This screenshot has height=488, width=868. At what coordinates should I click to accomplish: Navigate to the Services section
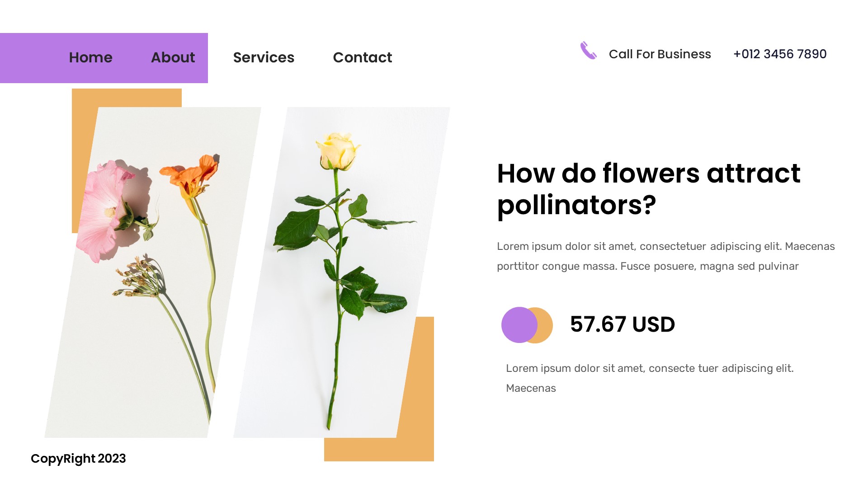[264, 57]
